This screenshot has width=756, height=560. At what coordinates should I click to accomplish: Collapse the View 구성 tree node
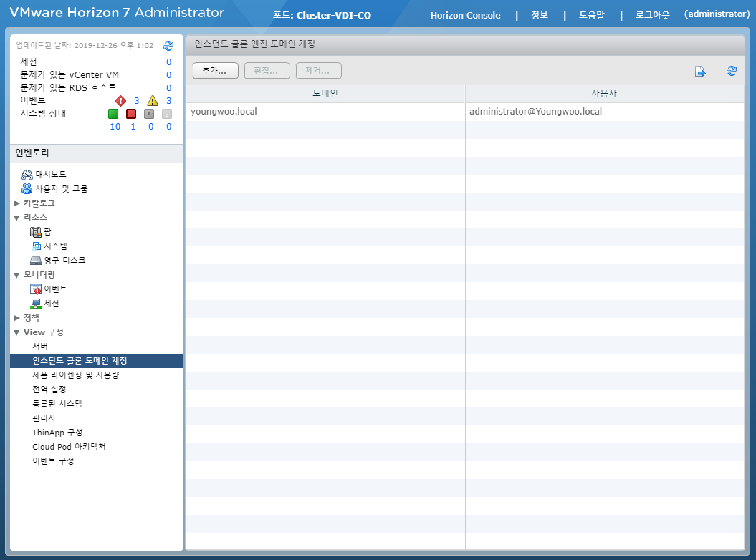click(17, 332)
